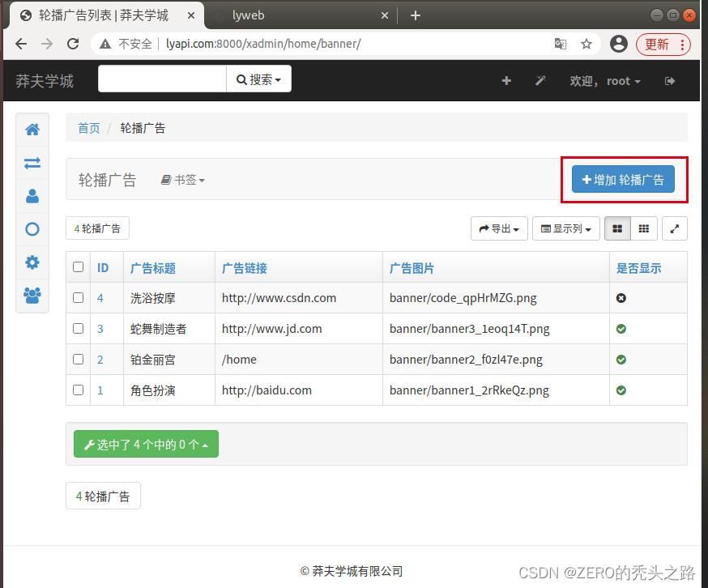
Task: Click the search input field in navbar
Action: (162, 79)
